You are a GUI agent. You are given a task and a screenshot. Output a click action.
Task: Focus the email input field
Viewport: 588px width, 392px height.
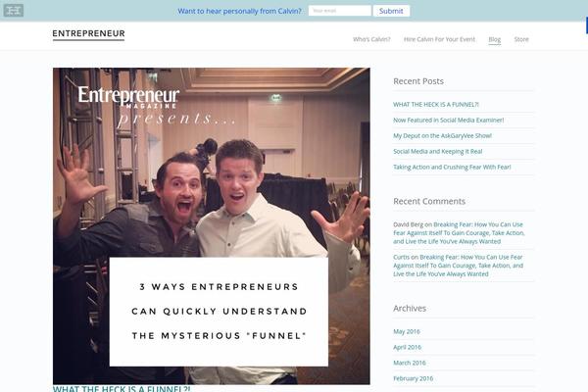(x=340, y=11)
